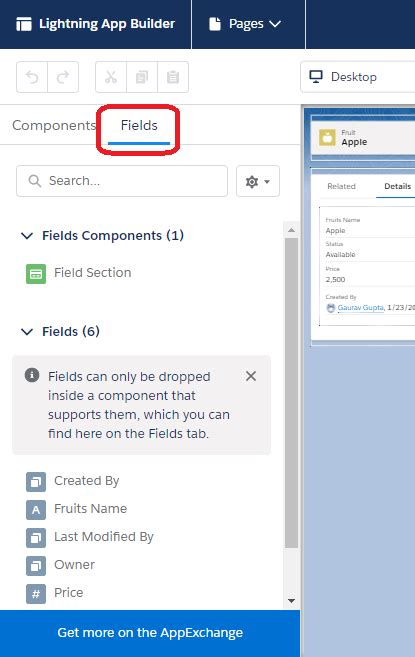
Task: Open the Pages dropdown menu
Action: [x=246, y=24]
